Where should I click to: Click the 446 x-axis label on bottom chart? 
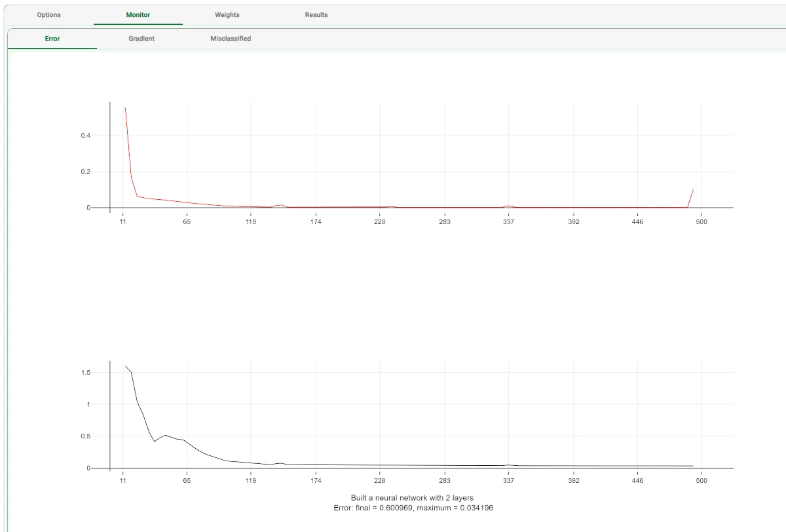pyautogui.click(x=638, y=481)
